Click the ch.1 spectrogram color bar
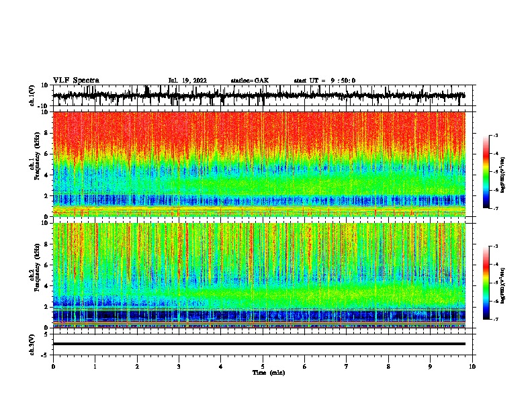Viewport: 532px width, 411px height. pyautogui.click(x=486, y=171)
